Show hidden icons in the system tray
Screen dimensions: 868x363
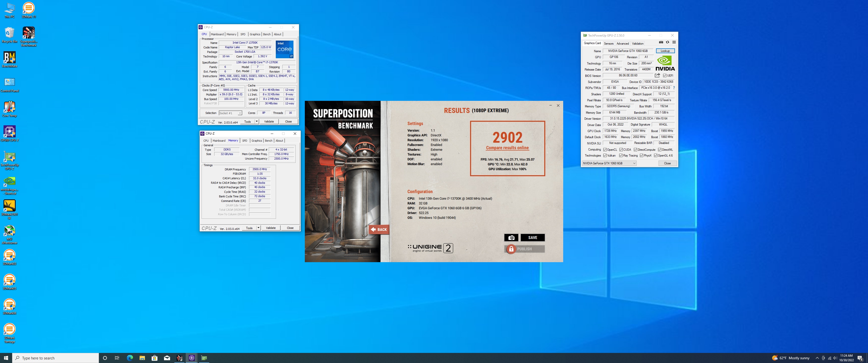[x=817, y=358]
